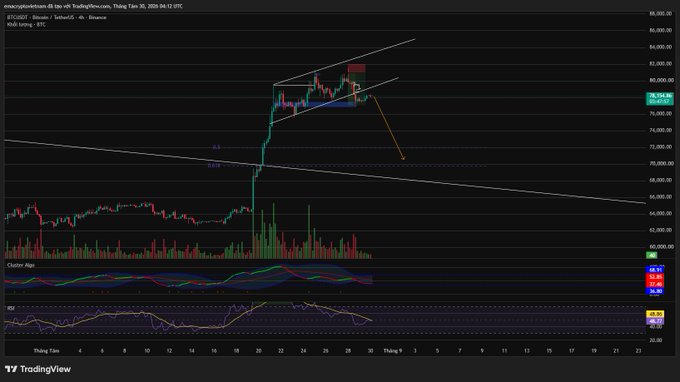Screen dimensions: 680x382
Task: Click the 0.5 Fibonacci level label
Action: pos(216,147)
